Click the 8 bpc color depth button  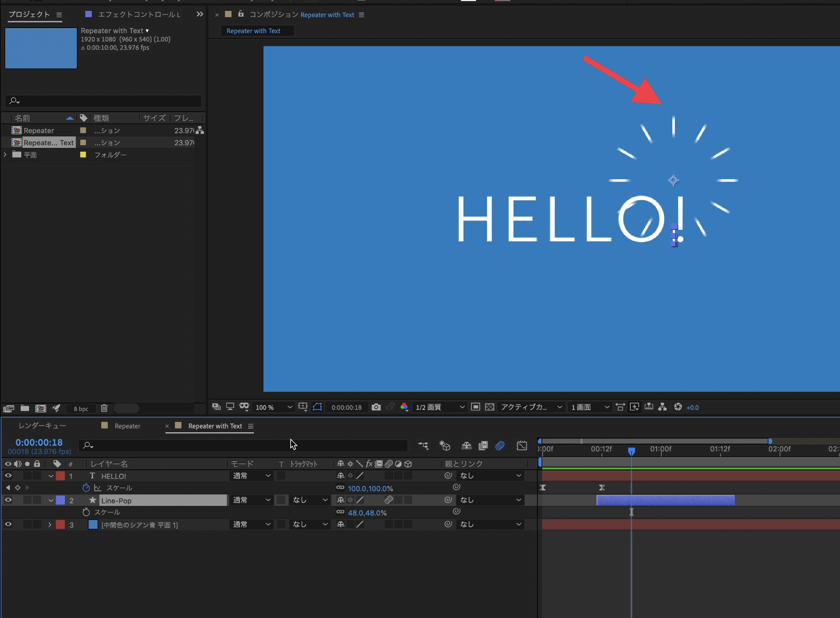pos(81,409)
